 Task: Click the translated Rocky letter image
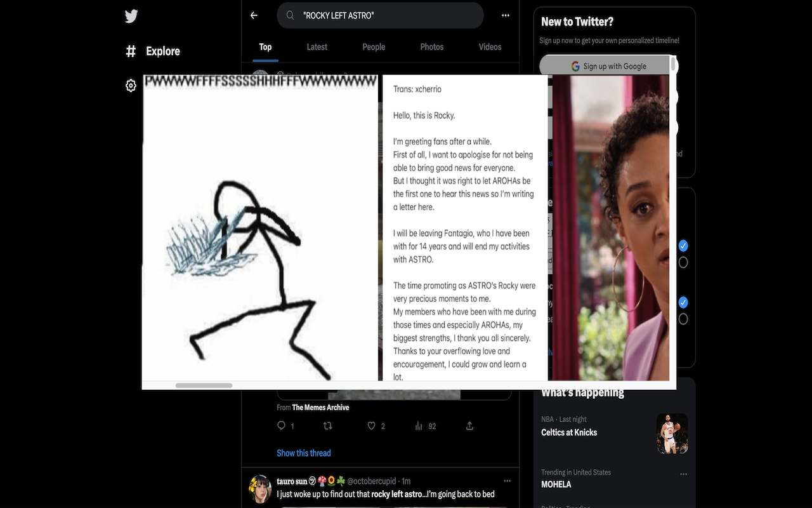pyautogui.click(x=465, y=228)
